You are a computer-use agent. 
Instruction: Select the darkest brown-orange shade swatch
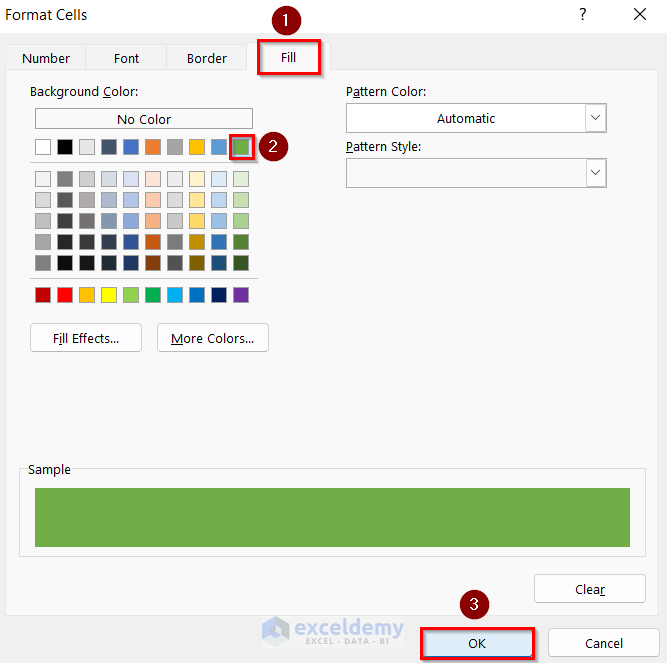pos(153,263)
